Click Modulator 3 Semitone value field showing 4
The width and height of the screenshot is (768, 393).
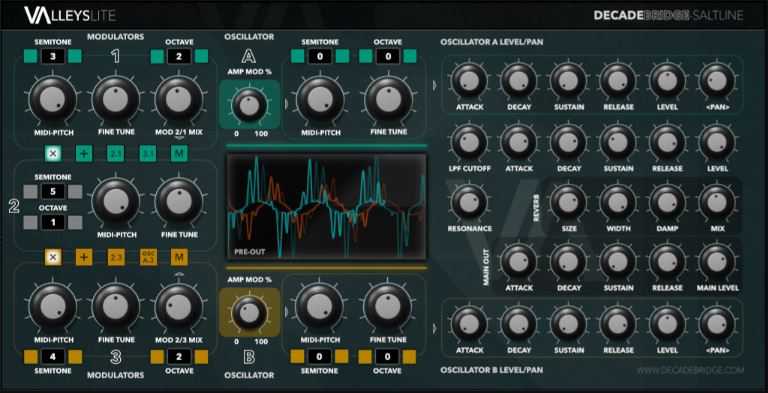click(53, 357)
